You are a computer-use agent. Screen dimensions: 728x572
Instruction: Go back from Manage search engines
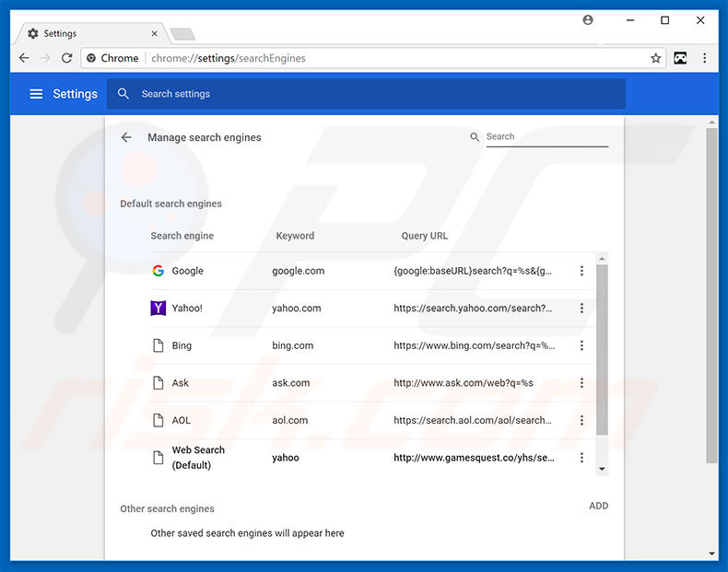126,137
